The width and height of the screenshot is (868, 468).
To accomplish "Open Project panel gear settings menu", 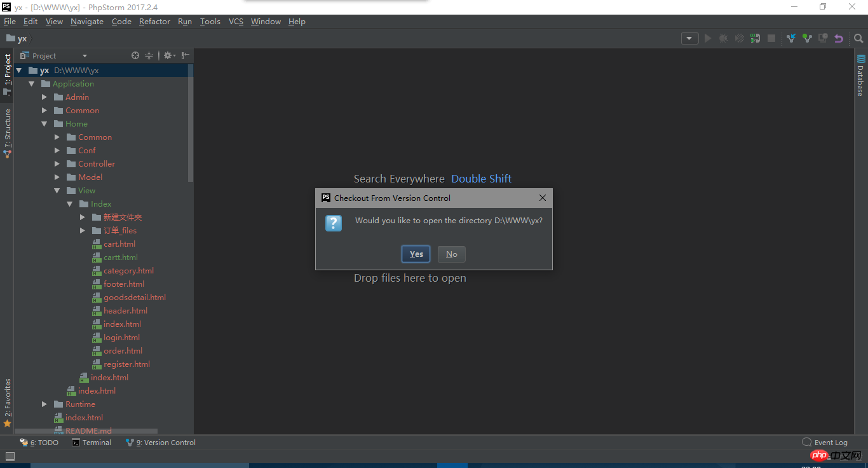I will (x=168, y=55).
